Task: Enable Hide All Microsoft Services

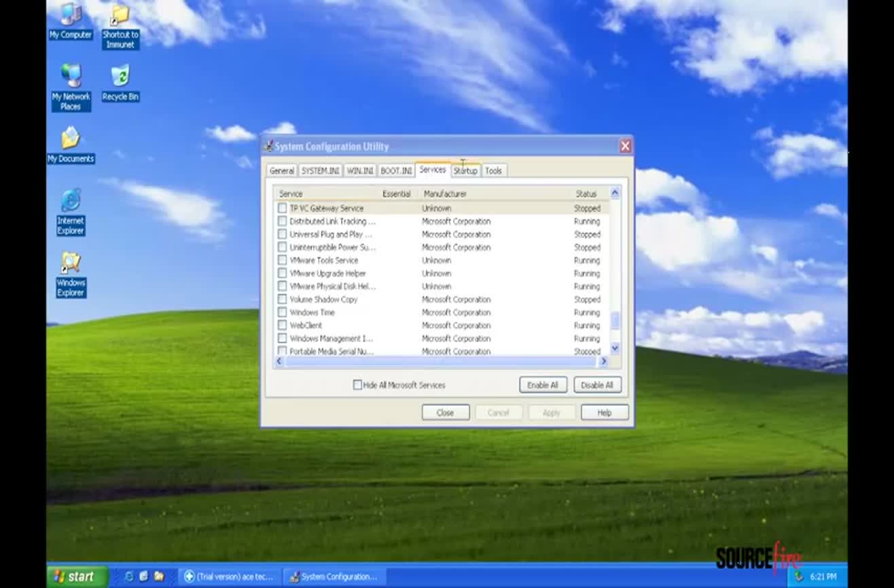Action: point(357,384)
